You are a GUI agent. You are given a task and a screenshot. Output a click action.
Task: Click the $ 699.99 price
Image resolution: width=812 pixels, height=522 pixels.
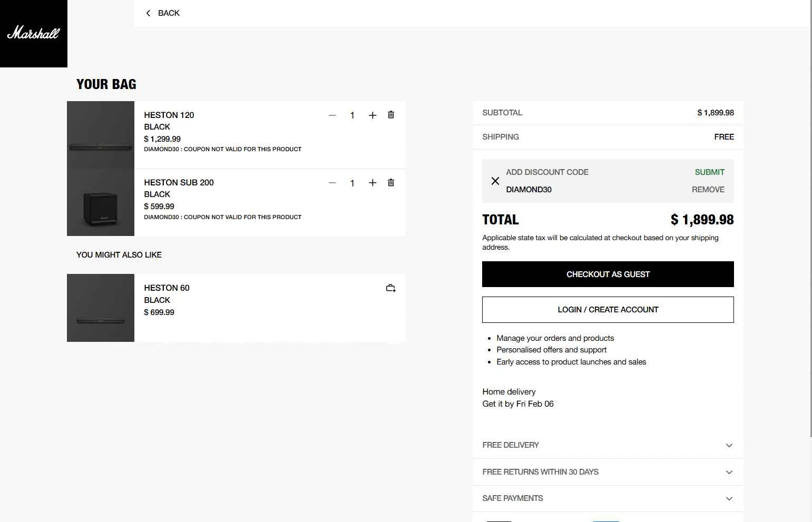(x=159, y=312)
